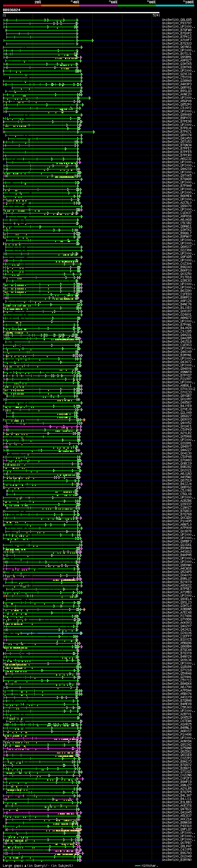
Task: Click the orange ~40% identity legend bar
Action: [x=60, y=6]
